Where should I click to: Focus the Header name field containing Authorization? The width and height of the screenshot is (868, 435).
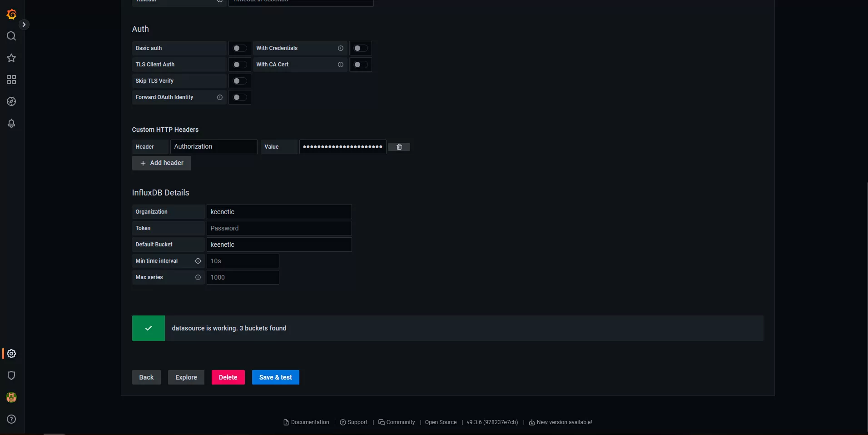tap(214, 147)
